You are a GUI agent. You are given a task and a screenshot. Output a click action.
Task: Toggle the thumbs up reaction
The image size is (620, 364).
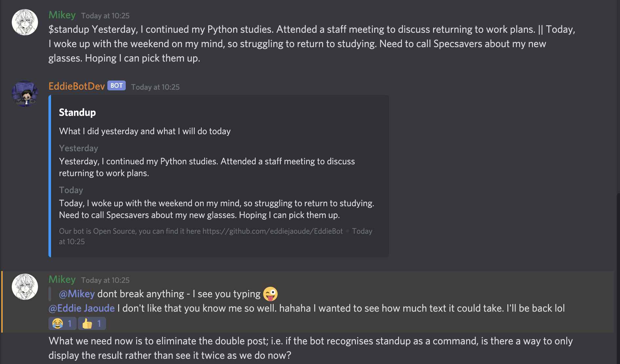[92, 323]
